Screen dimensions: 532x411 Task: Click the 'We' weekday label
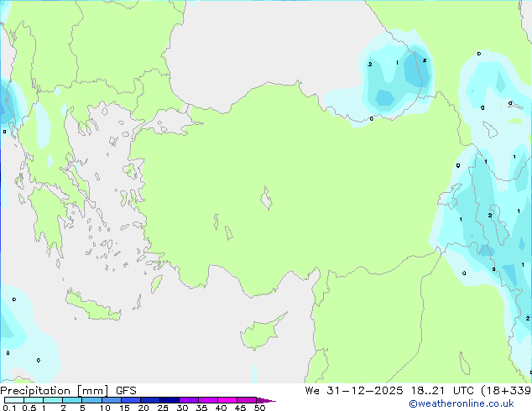click(x=312, y=391)
